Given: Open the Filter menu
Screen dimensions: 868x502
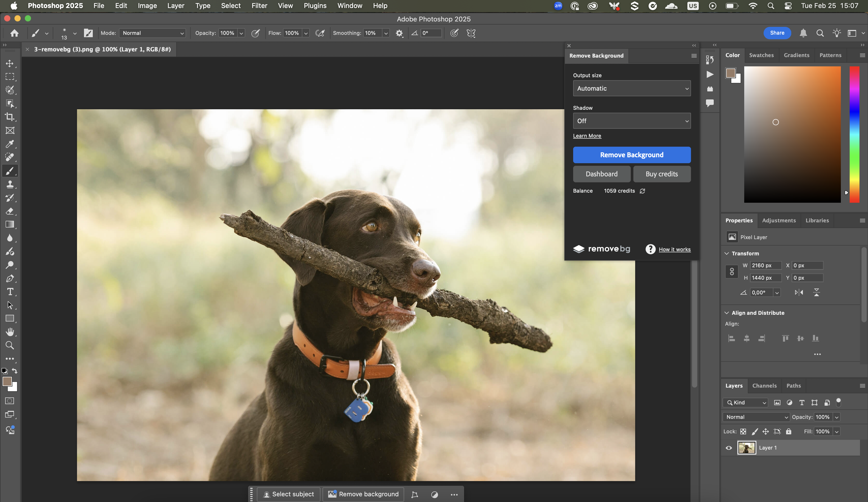Looking at the screenshot, I should point(259,5).
